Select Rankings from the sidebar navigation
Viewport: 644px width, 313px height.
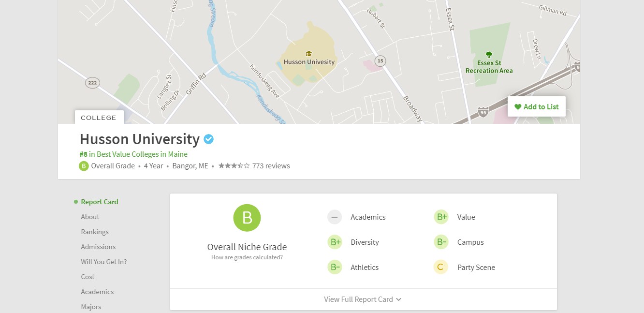[95, 232]
